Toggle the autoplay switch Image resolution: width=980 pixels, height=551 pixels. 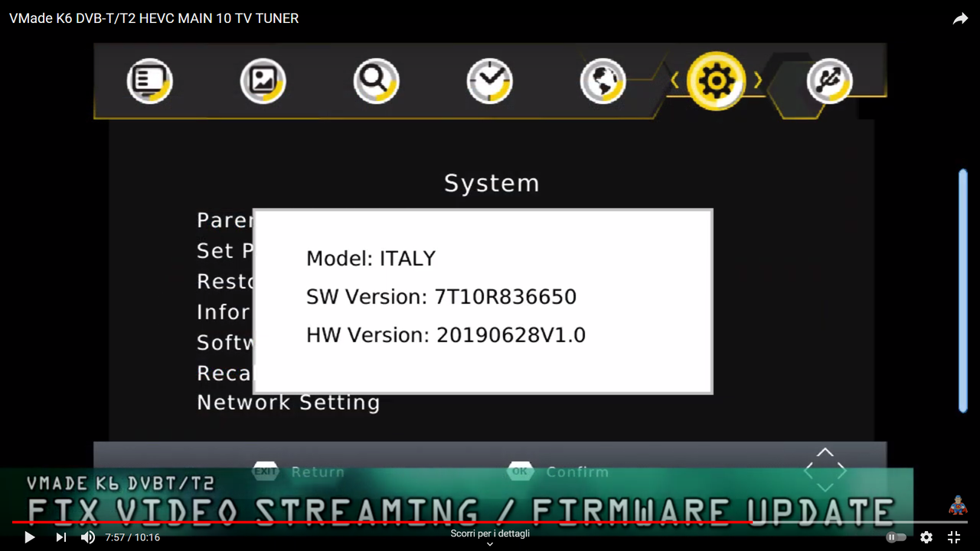(x=896, y=537)
